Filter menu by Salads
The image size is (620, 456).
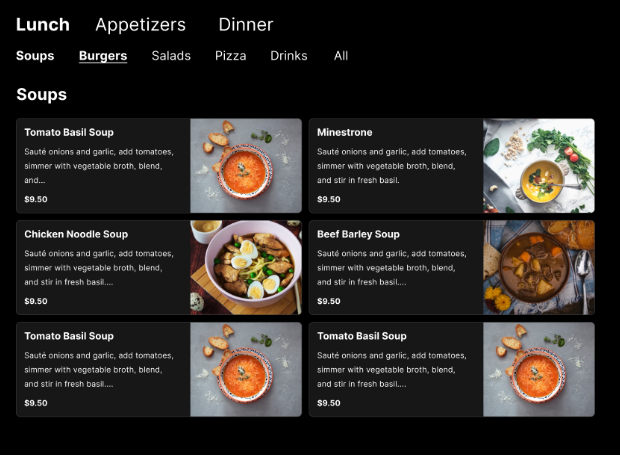tap(171, 56)
